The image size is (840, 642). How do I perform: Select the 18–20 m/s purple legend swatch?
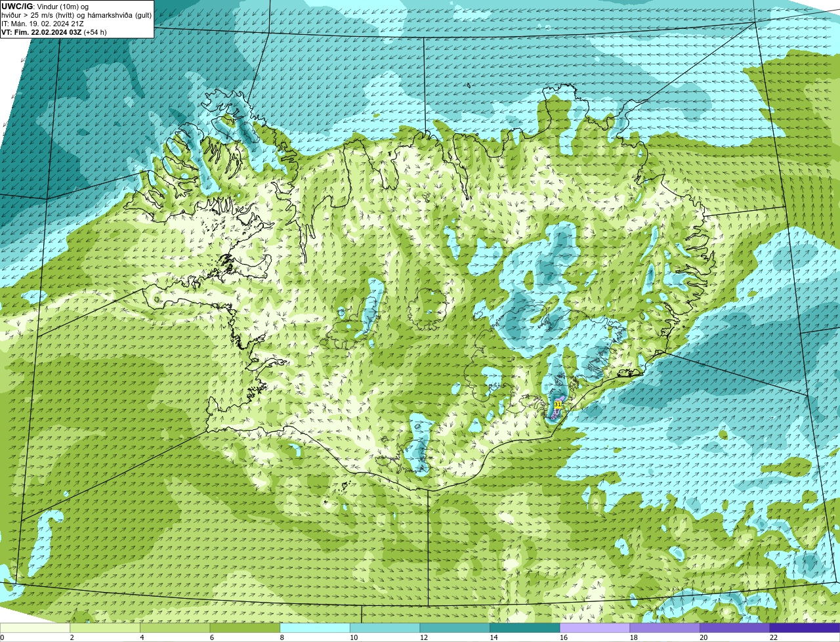(664, 628)
